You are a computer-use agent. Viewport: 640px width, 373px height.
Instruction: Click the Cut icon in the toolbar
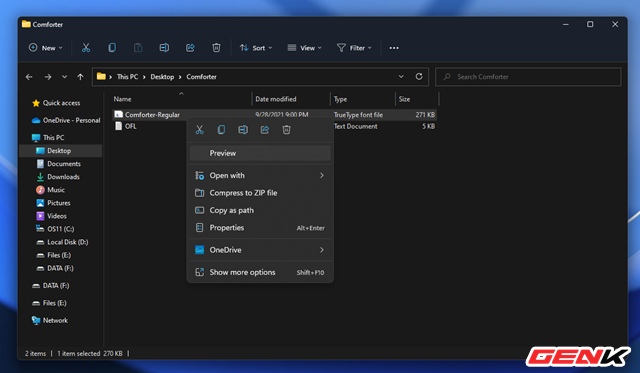tap(86, 48)
